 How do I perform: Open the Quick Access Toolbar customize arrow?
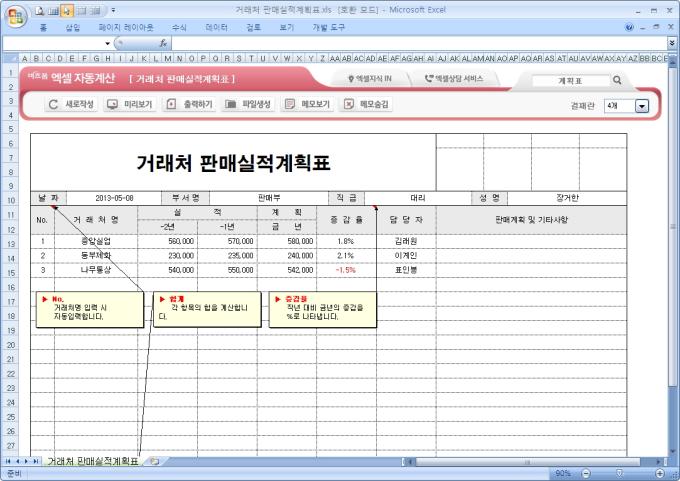pyautogui.click(x=113, y=10)
